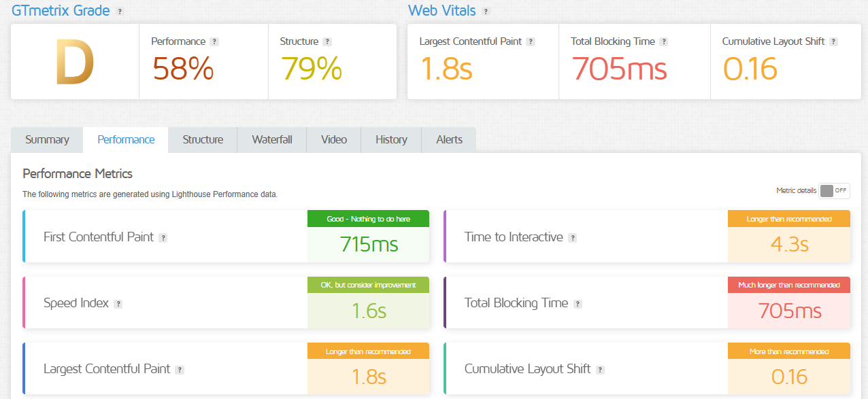868x399 pixels.
Task: View the Alerts tab
Action: (x=448, y=139)
